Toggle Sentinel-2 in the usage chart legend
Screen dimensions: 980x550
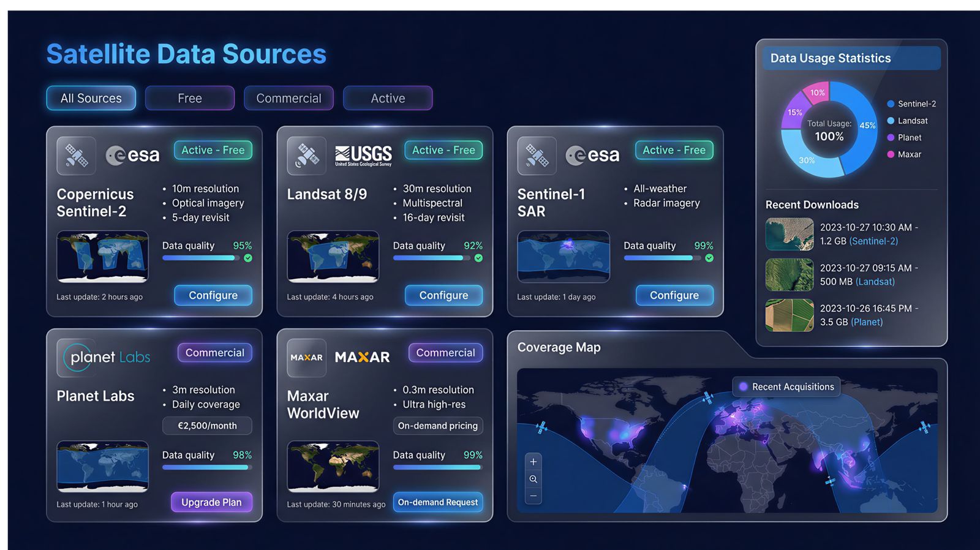(911, 104)
